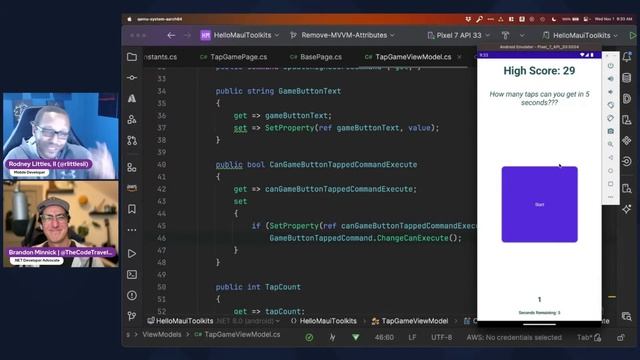Viewport: 640px width, 360px height.
Task: Switch to BasePage.cs tab
Action: coord(316,57)
